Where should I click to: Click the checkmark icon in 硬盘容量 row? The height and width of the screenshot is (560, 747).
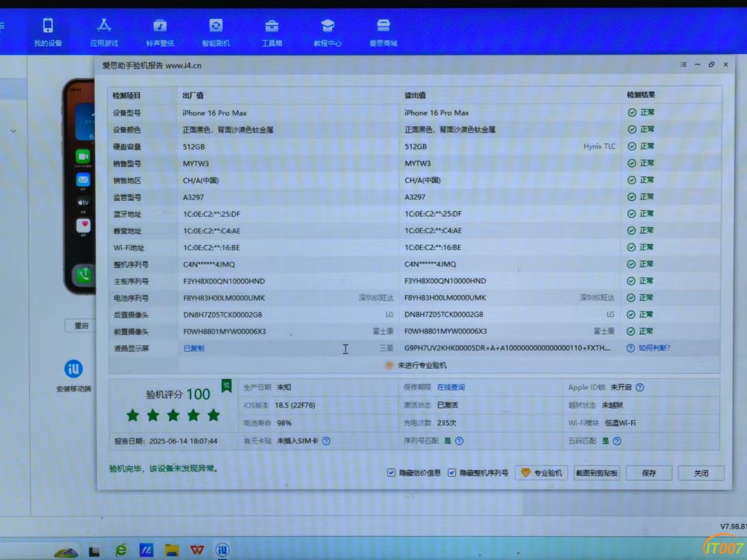click(632, 146)
